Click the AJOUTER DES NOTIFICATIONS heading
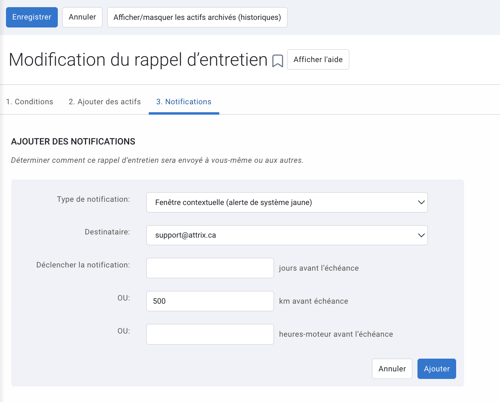 pos(73,142)
